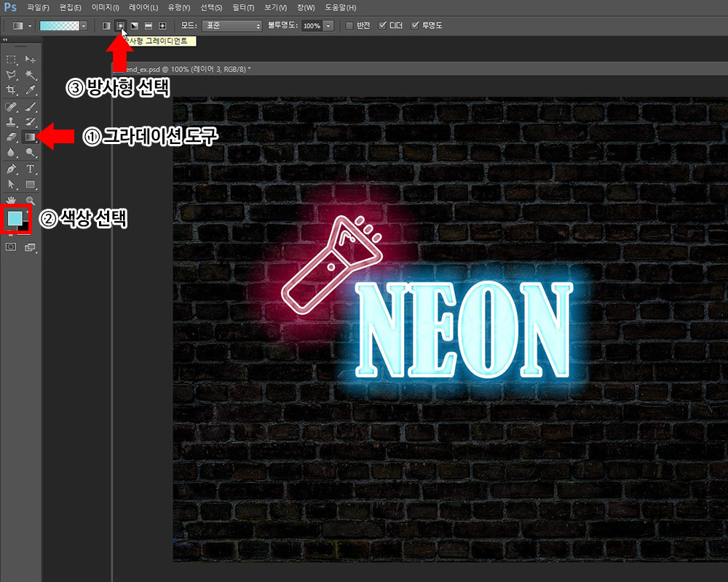Viewport: 728px width, 582px height.
Task: Click the NEON text on canvas
Action: coord(464,330)
